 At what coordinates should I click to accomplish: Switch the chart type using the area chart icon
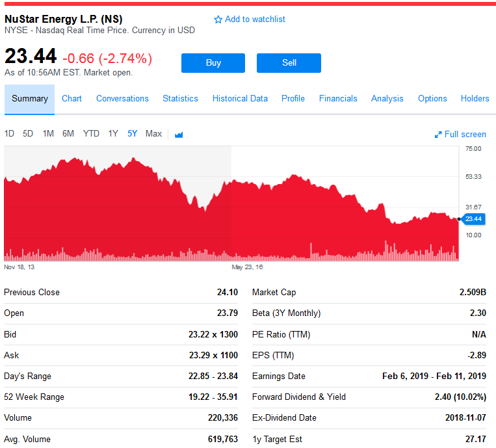(179, 135)
